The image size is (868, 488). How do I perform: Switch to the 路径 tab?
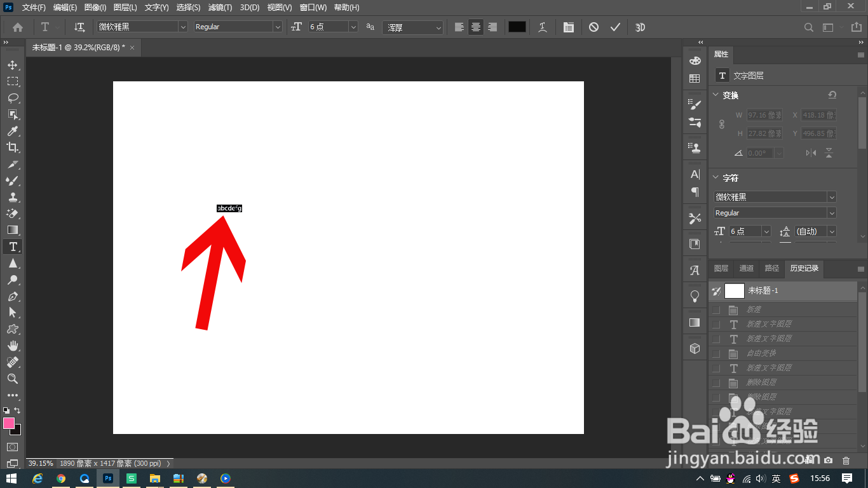[x=772, y=268]
